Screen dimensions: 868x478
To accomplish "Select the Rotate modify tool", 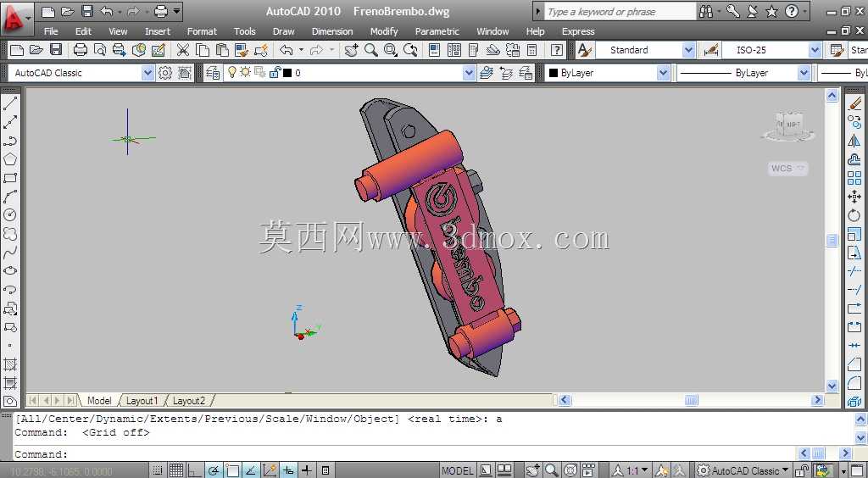I will pyautogui.click(x=854, y=215).
